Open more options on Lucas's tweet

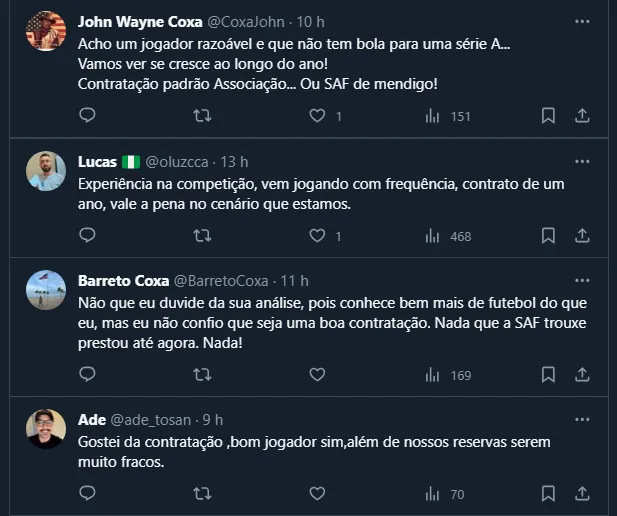point(582,161)
